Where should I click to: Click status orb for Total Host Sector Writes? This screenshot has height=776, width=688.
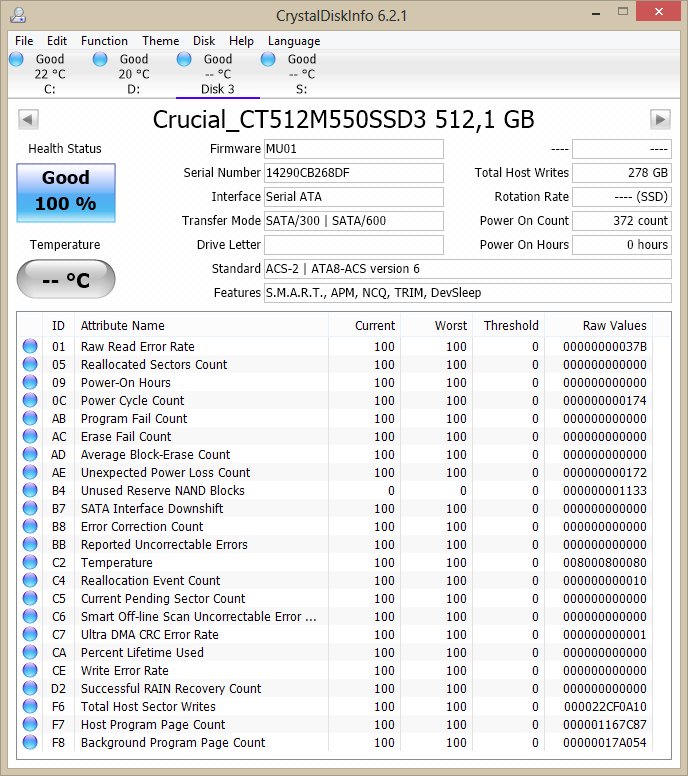click(x=30, y=706)
